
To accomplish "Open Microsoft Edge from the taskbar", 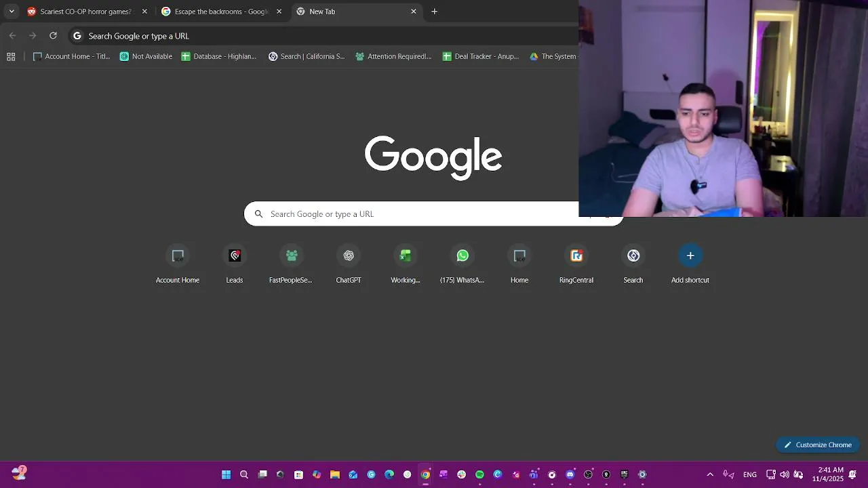I will [x=389, y=474].
